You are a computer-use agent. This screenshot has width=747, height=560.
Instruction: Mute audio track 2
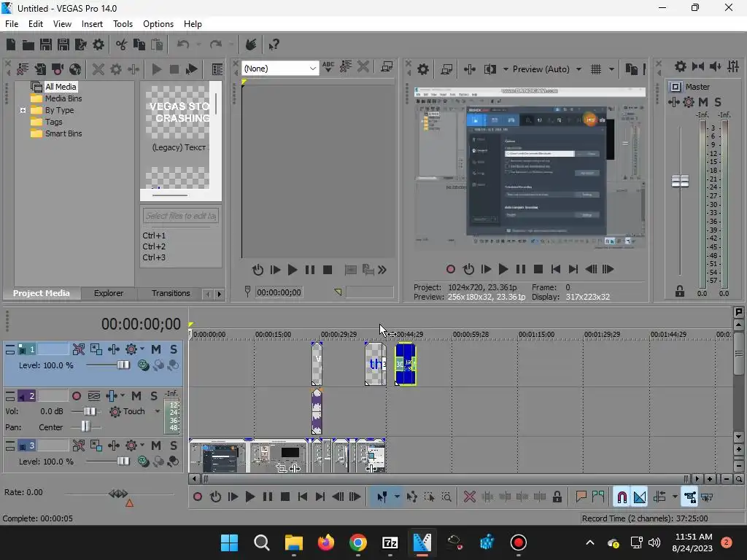pos(136,396)
